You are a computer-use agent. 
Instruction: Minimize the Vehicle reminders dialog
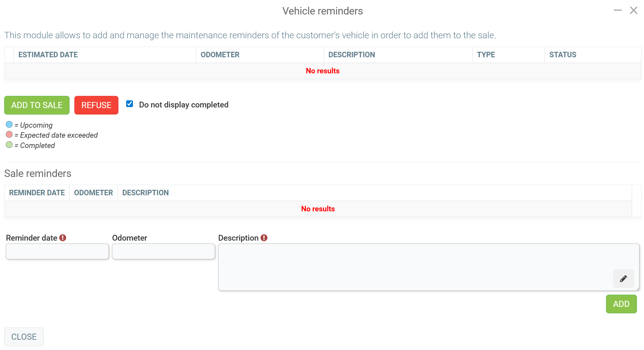tap(618, 11)
